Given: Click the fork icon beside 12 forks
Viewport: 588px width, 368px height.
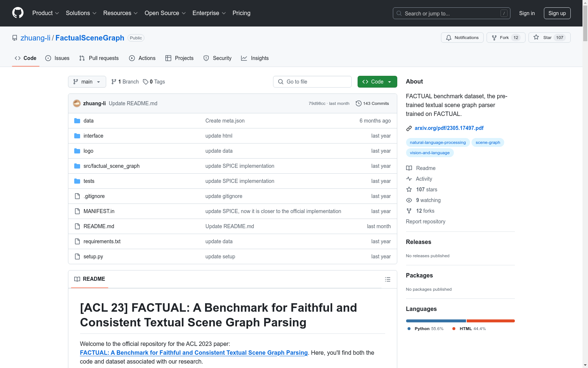Looking at the screenshot, I should pos(409,211).
